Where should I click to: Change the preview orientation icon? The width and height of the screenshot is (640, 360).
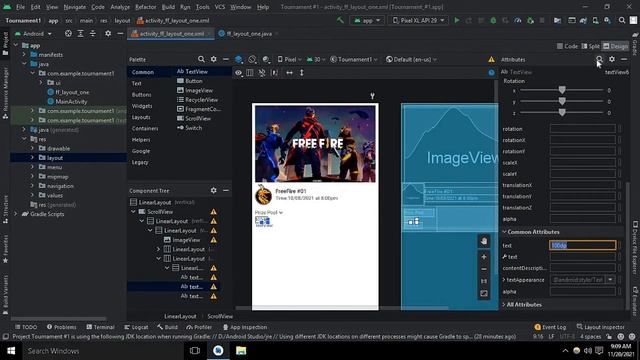coord(252,59)
